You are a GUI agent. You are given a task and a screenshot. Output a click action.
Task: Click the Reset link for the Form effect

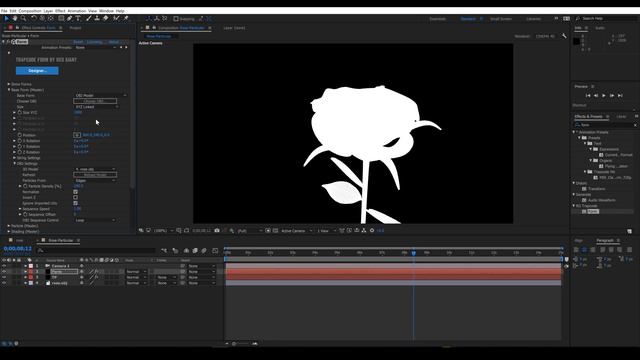(x=78, y=42)
